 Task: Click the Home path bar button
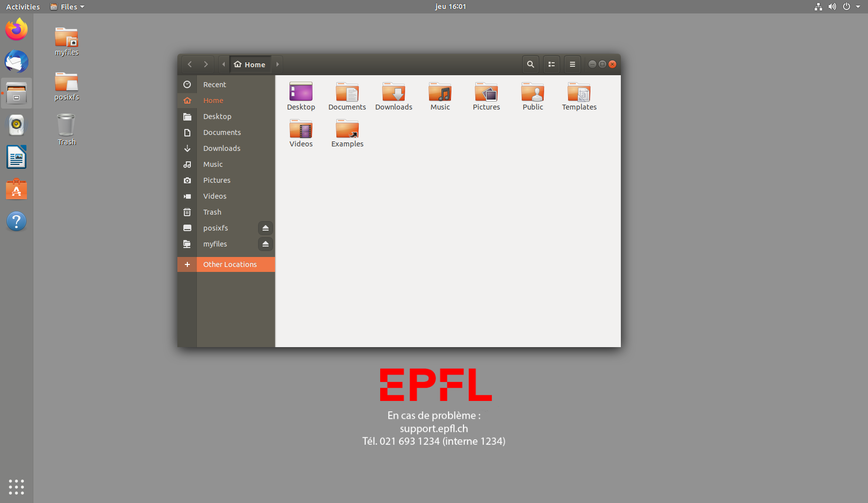pos(250,64)
